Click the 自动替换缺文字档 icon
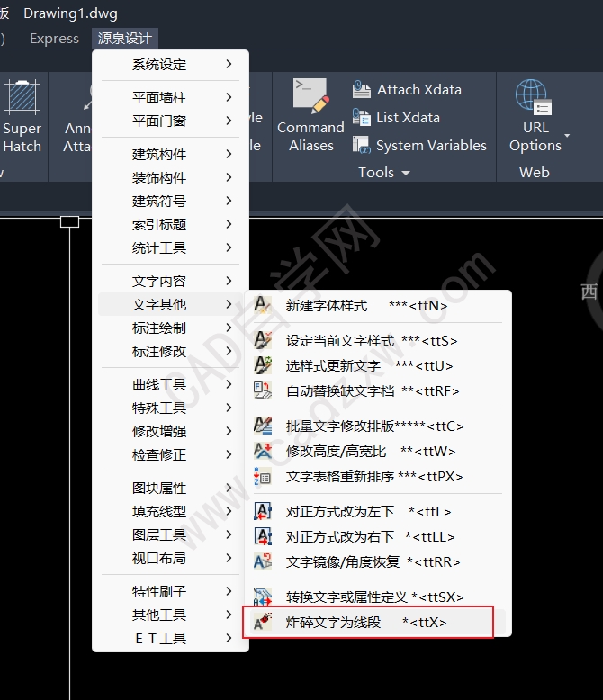This screenshot has width=603, height=700. (263, 390)
